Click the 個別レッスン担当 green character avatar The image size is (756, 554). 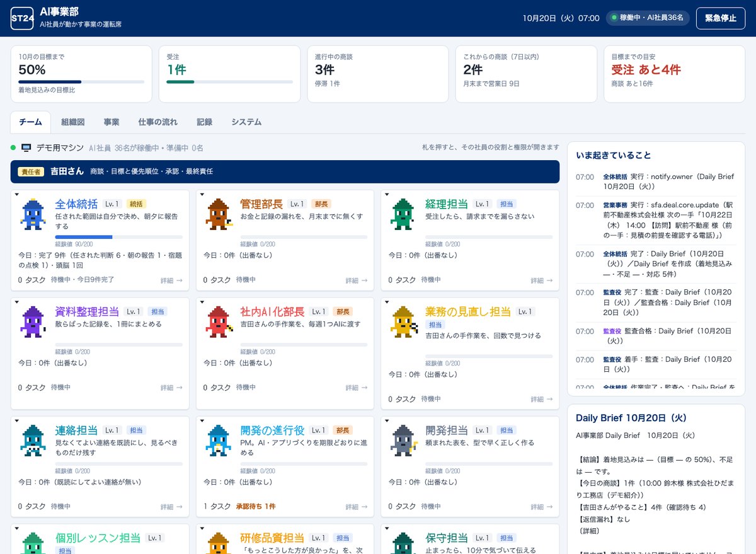(33, 543)
